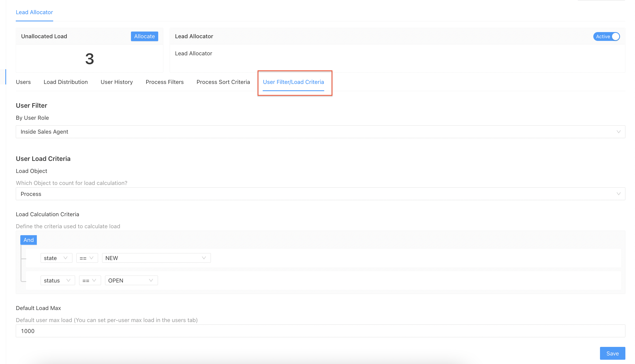Viewport: 635px width, 364px height.
Task: Open the state field dropdown
Action: [56, 258]
